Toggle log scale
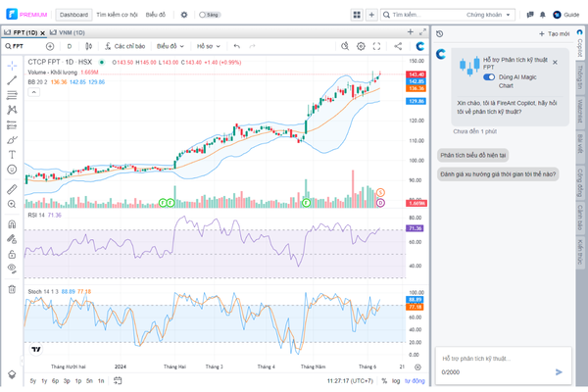588x392 pixels. [x=396, y=381]
